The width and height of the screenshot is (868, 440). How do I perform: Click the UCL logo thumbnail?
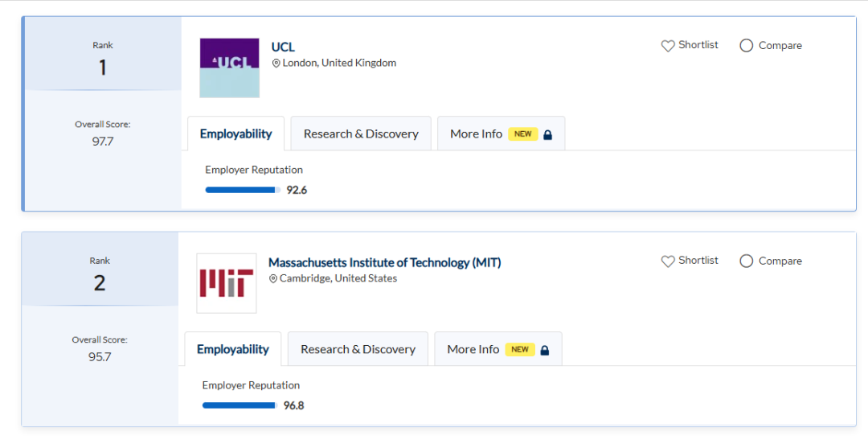click(x=229, y=68)
